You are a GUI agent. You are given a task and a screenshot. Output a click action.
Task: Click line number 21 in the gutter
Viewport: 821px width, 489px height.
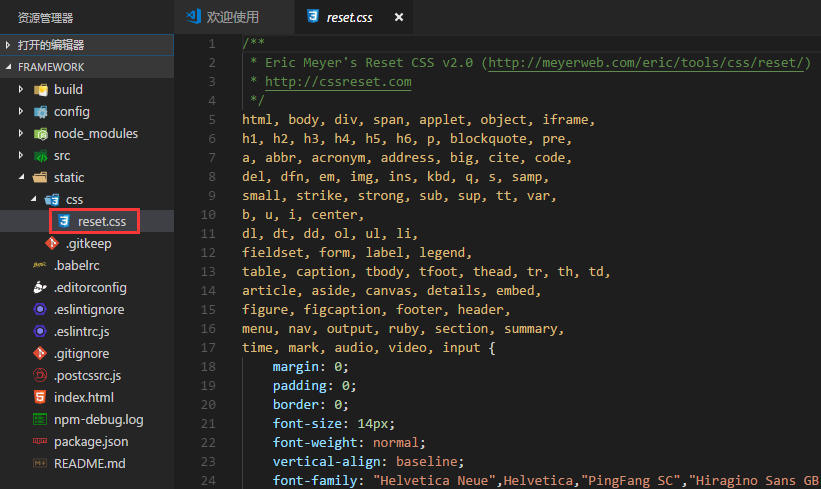pos(208,424)
